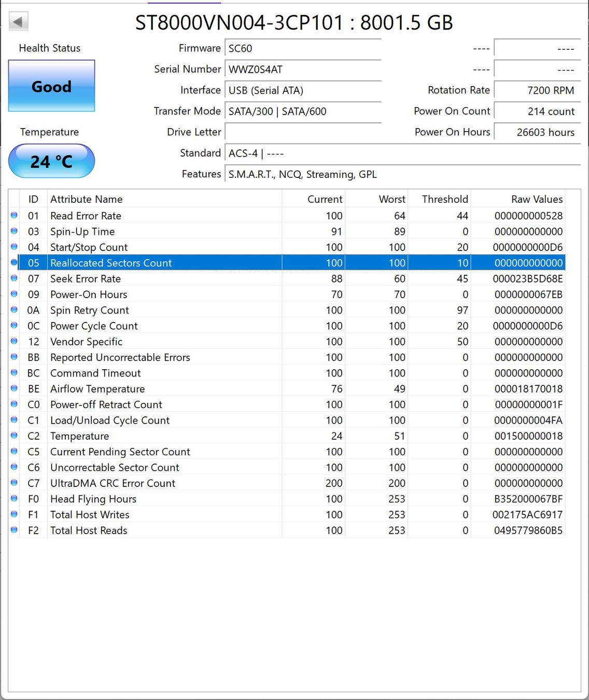Click the blue status dot for Airflow Temperature
This screenshot has height=700, width=589.
pos(14,388)
